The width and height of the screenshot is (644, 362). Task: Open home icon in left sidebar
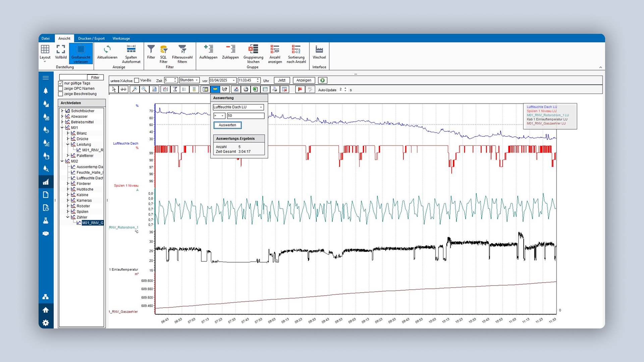46,310
